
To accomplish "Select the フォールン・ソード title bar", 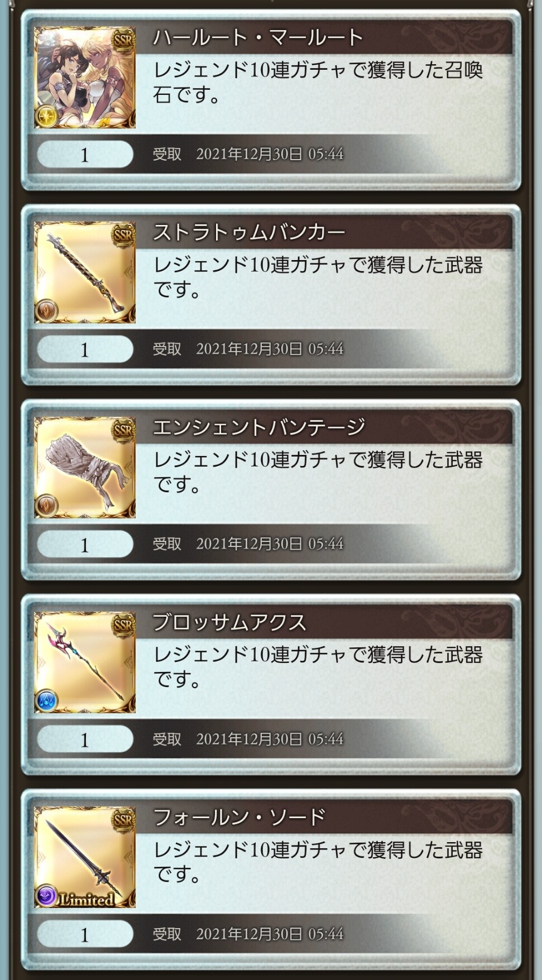I will [325, 817].
